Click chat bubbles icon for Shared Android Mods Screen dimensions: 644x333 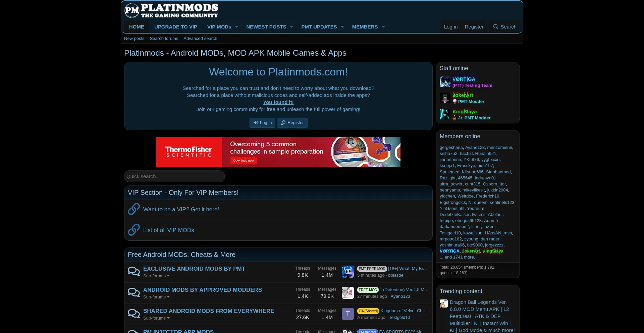point(134,314)
